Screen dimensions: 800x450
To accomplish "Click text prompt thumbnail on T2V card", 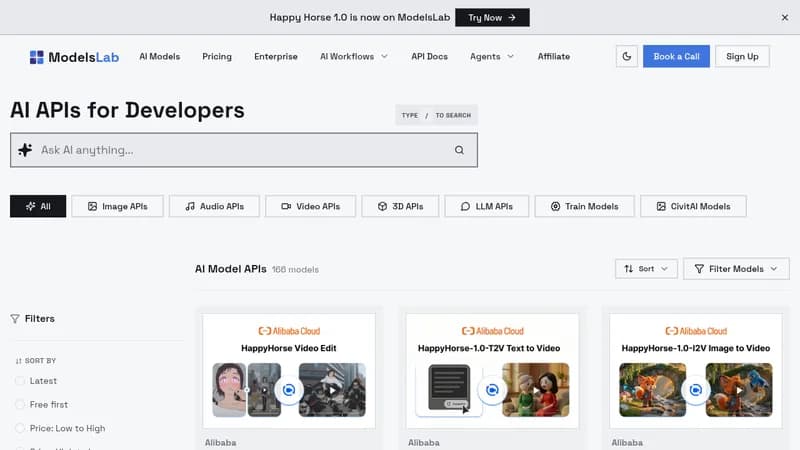I will (x=449, y=388).
